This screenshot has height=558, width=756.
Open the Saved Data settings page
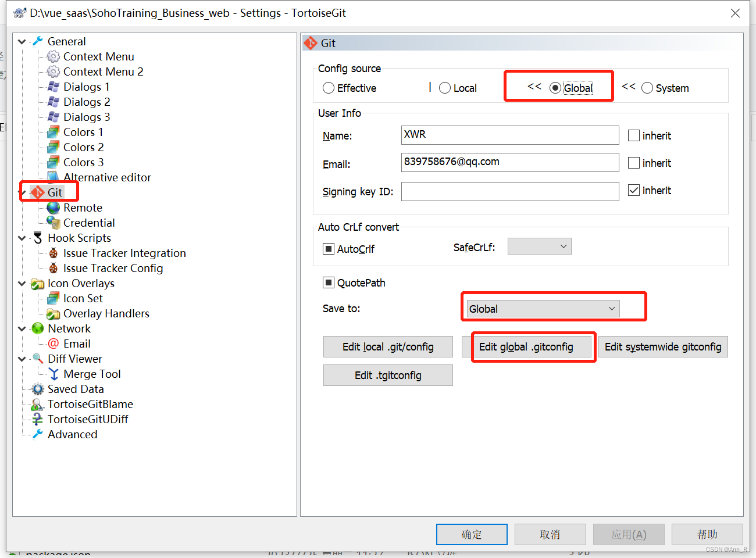(76, 389)
